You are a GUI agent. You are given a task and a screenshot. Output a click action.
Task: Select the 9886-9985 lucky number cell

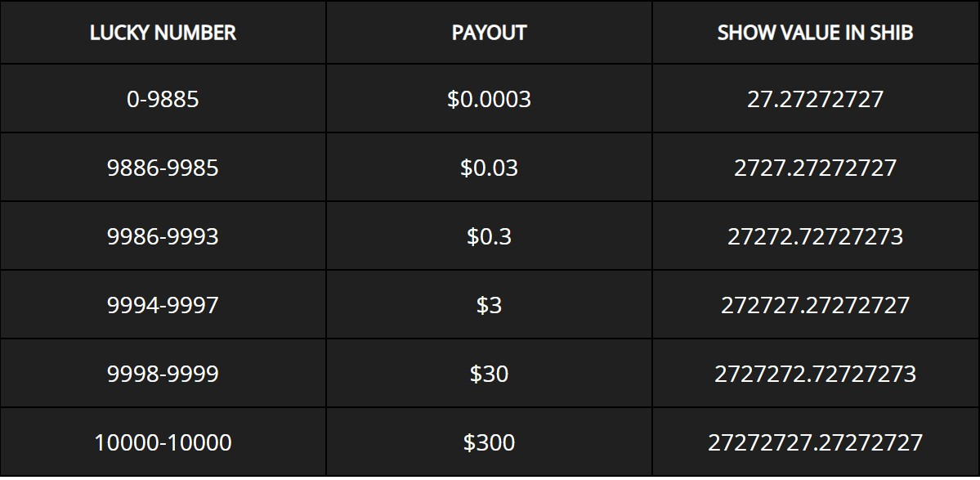click(163, 168)
